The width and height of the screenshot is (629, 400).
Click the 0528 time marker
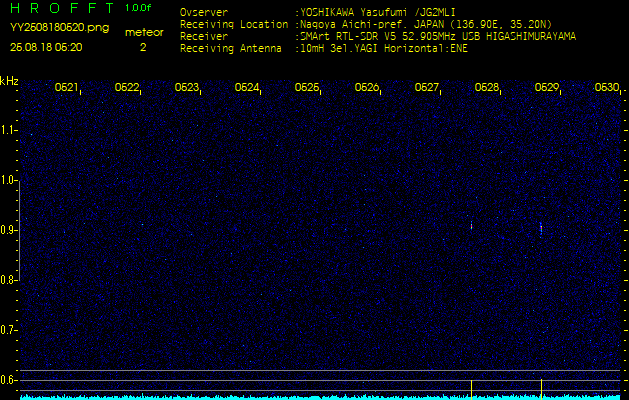[x=487, y=87]
